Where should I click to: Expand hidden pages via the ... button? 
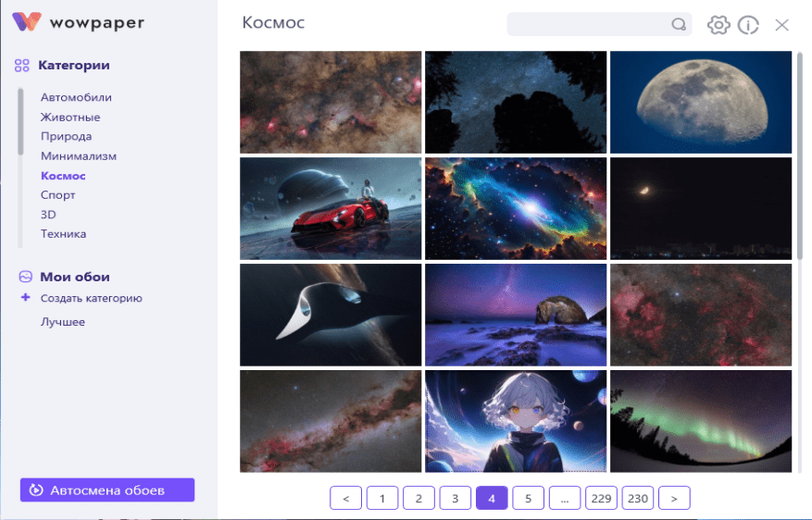565,499
